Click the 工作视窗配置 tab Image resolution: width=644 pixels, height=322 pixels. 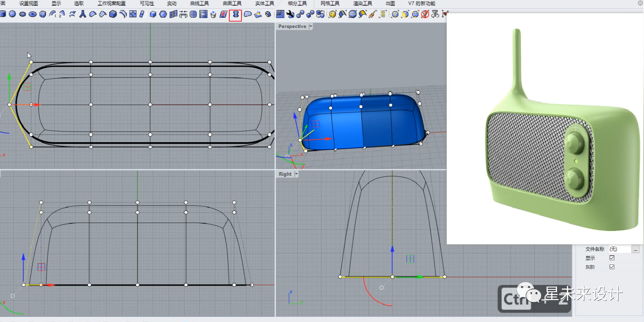[x=112, y=3]
